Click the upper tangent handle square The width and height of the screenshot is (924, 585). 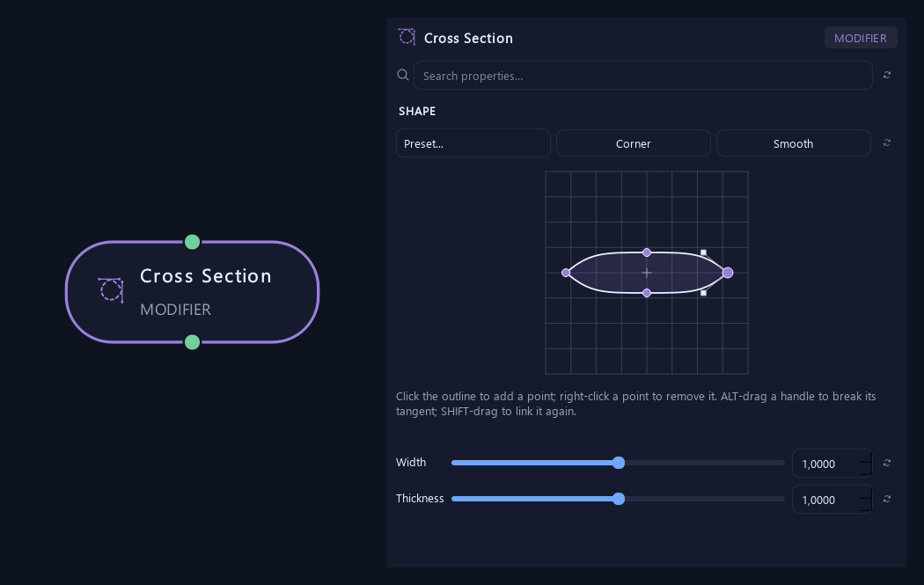[x=703, y=252]
